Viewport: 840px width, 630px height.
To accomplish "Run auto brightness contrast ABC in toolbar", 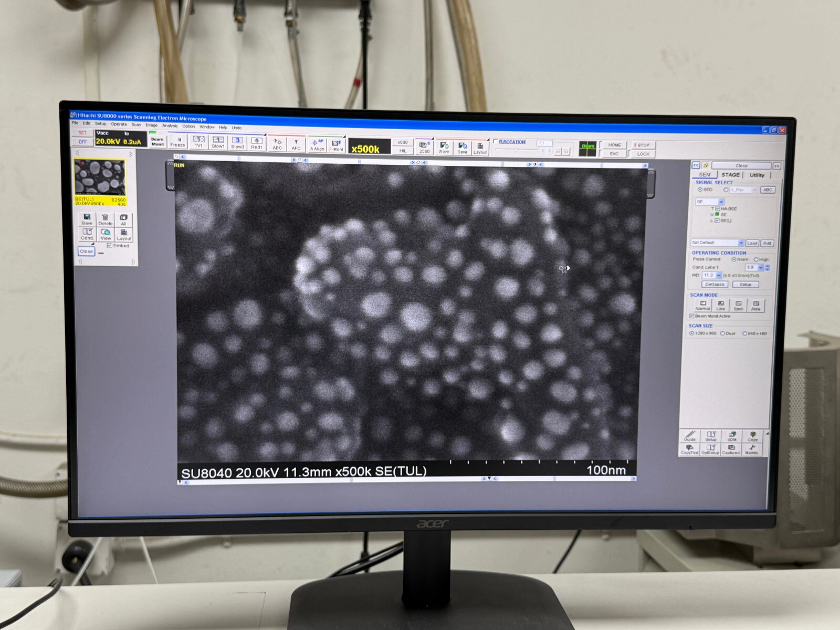I will pyautogui.click(x=277, y=144).
